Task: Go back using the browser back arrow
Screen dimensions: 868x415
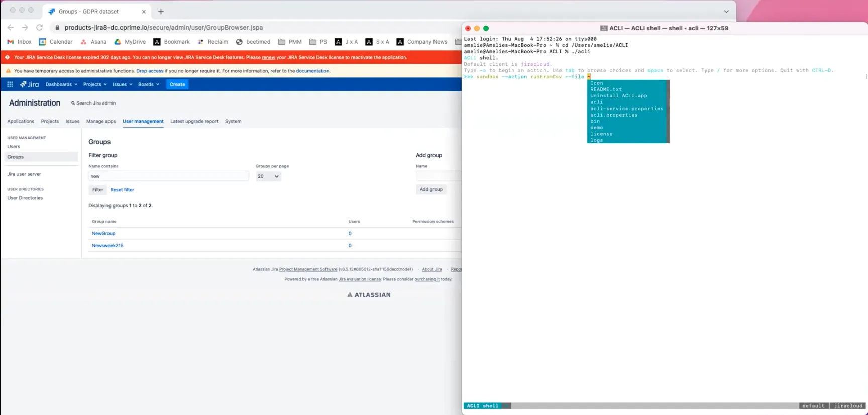Action: [11, 28]
